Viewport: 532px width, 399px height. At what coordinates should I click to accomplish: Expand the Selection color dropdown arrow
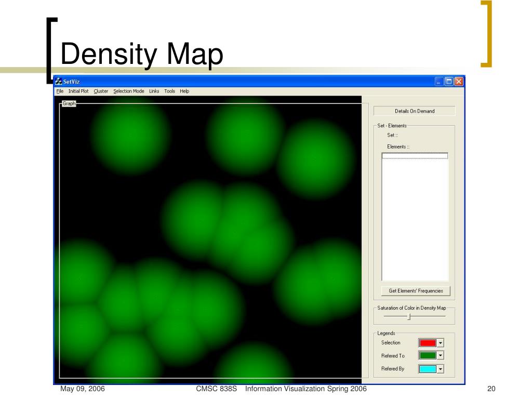(441, 343)
